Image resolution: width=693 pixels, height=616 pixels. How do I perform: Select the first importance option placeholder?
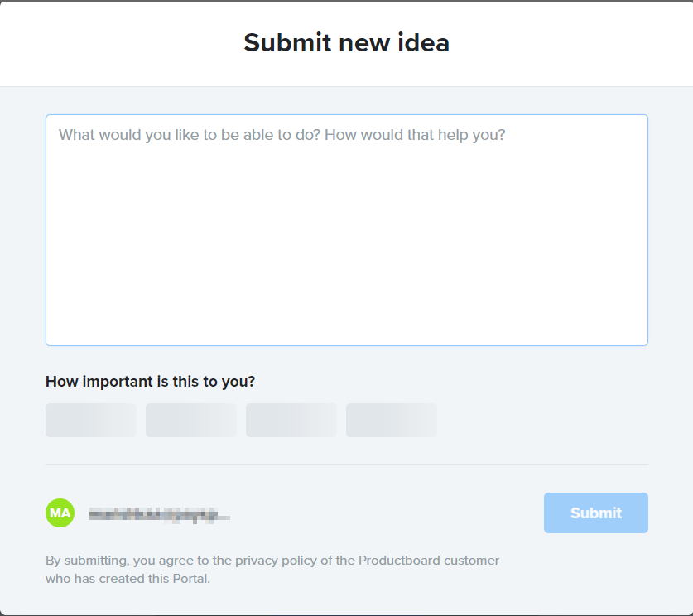91,420
